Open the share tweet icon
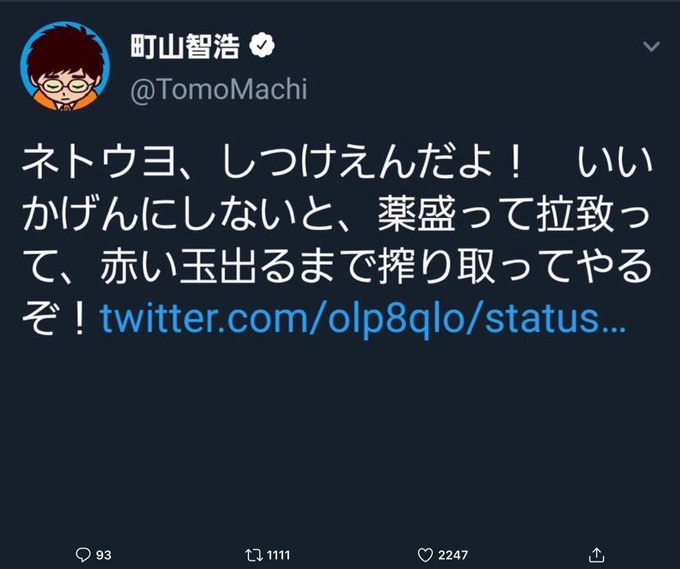The image size is (680, 569). [x=597, y=554]
